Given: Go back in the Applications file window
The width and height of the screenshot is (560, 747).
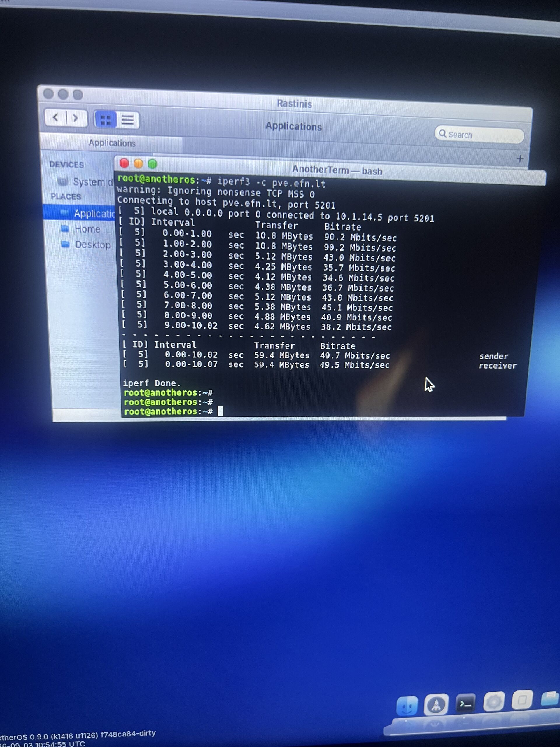Looking at the screenshot, I should coord(56,118).
